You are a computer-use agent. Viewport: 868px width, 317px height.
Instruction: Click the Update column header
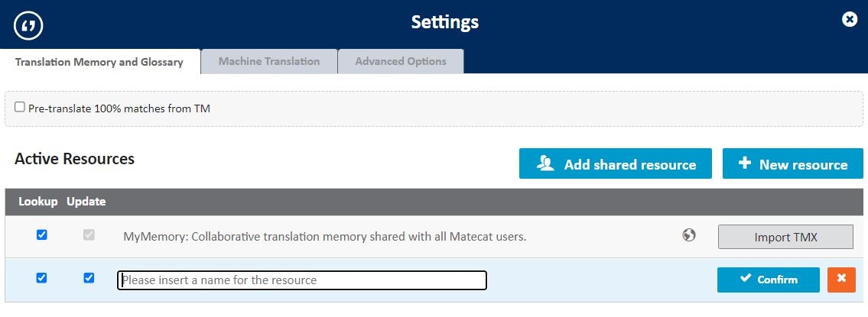(86, 202)
